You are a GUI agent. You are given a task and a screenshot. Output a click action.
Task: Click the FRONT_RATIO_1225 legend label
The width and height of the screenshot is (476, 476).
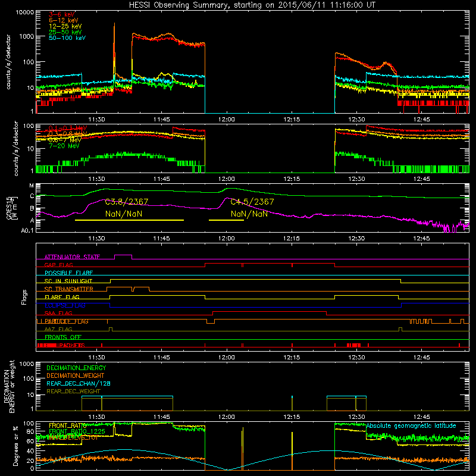tap(77, 431)
